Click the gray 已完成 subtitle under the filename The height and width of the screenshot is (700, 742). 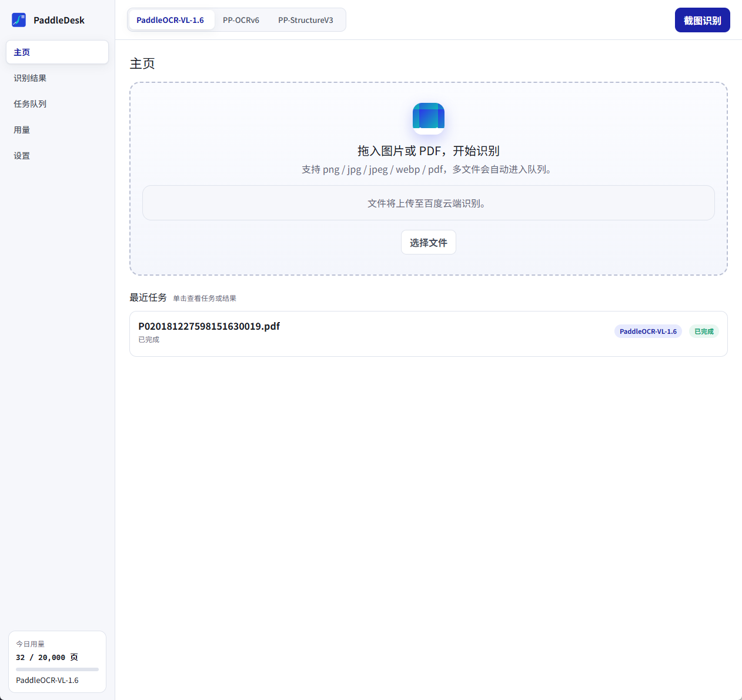click(x=149, y=340)
